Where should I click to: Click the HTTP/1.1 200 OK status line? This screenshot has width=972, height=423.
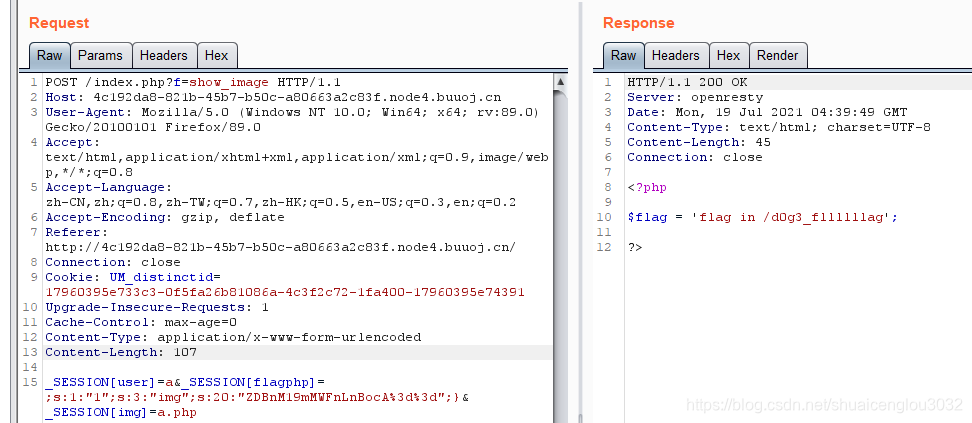[x=687, y=82]
